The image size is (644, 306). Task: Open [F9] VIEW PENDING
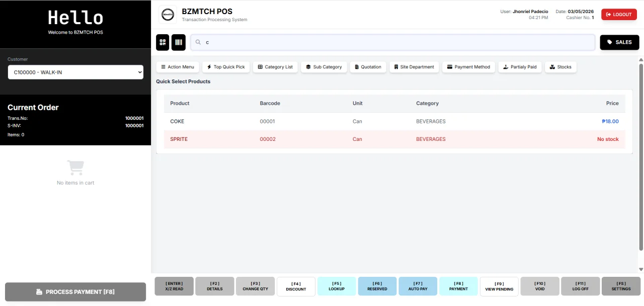(x=499, y=286)
